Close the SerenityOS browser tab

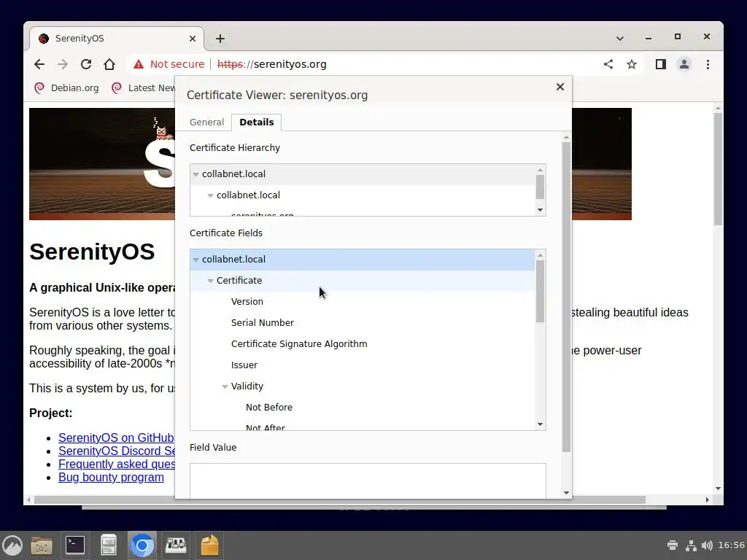click(x=193, y=39)
